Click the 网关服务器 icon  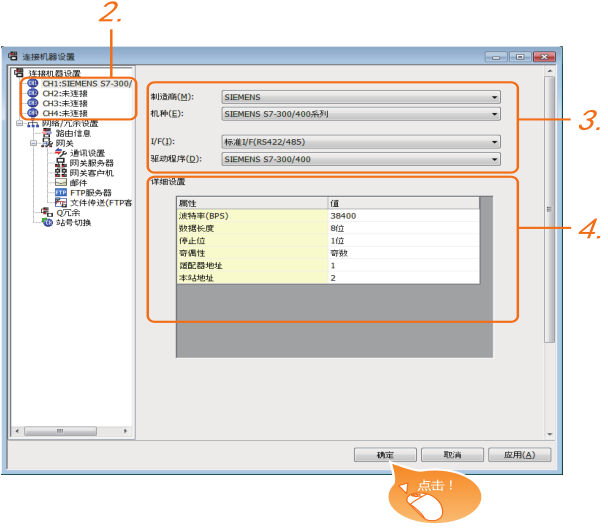coord(61,163)
